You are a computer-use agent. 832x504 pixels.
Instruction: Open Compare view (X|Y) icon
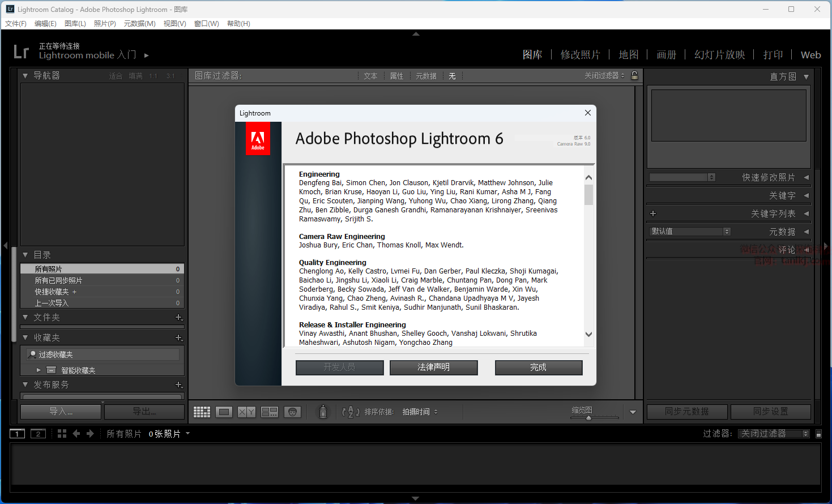(x=246, y=412)
